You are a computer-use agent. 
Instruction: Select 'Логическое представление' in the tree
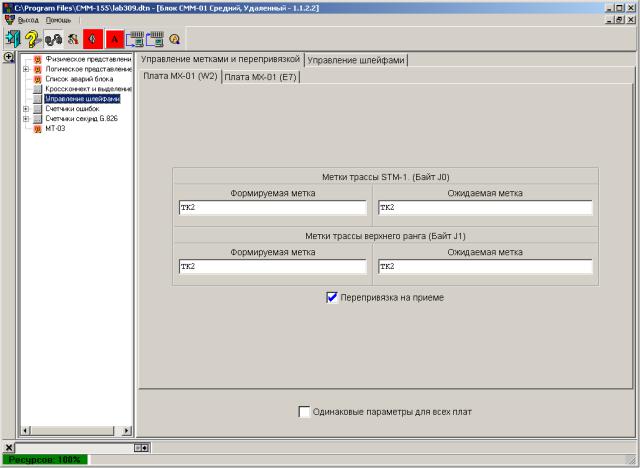point(88,69)
